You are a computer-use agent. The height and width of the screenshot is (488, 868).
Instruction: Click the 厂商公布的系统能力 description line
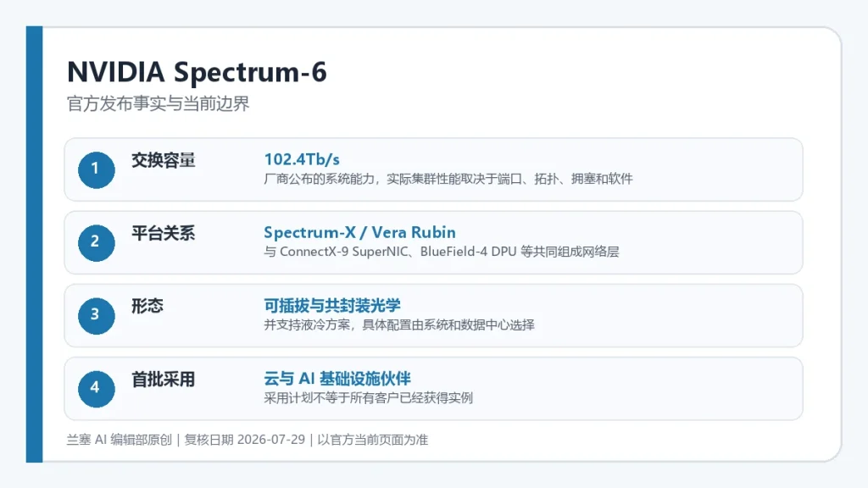pos(448,179)
